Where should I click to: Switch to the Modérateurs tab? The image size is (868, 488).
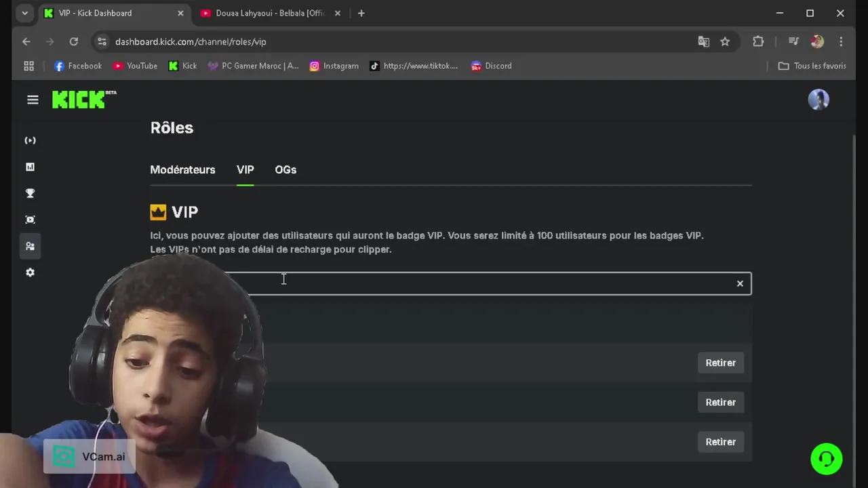182,169
